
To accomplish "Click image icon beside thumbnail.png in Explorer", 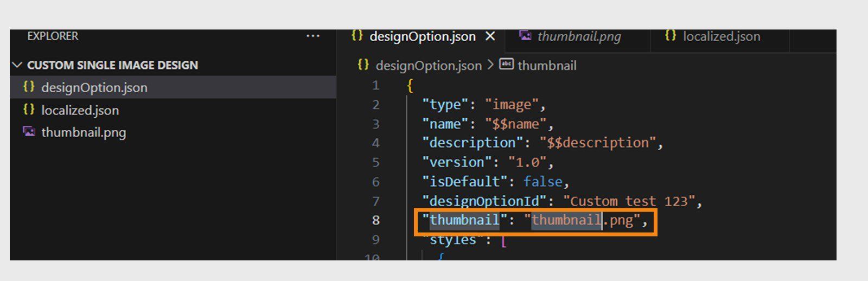I will (x=29, y=132).
